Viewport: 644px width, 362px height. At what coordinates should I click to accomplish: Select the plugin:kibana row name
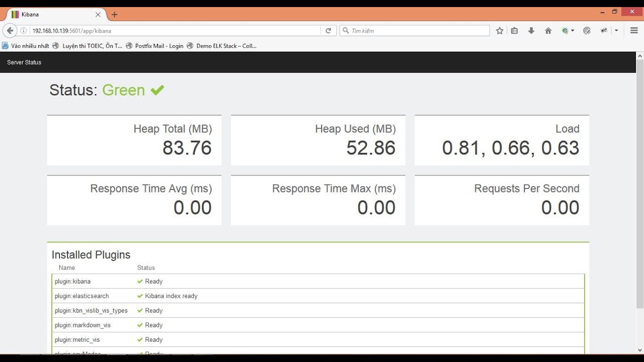click(x=72, y=282)
